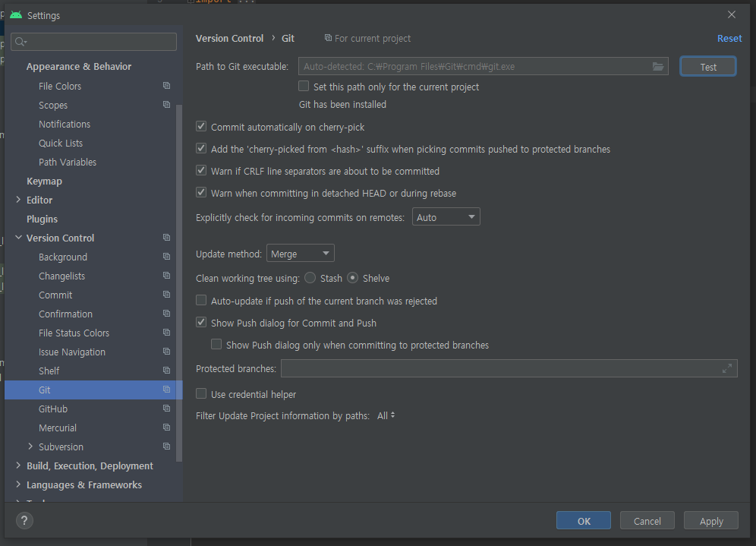Click project-level icon beside Mercurial
Image resolution: width=756 pixels, height=546 pixels.
[166, 428]
